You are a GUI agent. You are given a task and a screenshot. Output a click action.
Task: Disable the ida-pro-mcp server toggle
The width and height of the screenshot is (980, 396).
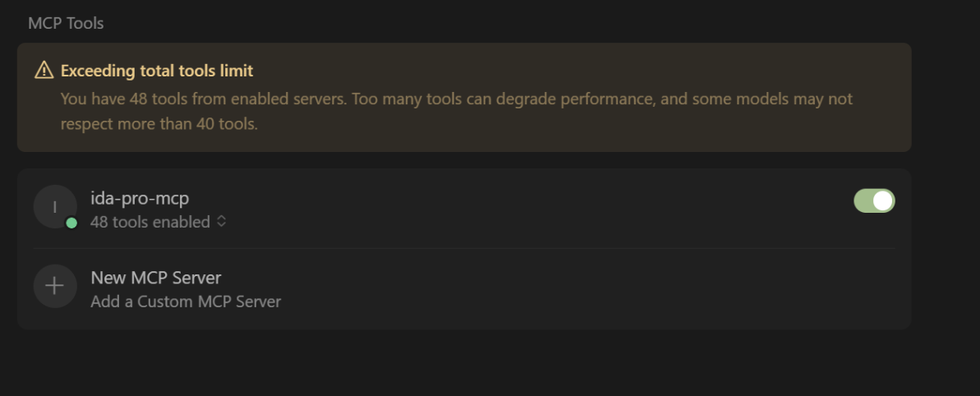pyautogui.click(x=874, y=200)
